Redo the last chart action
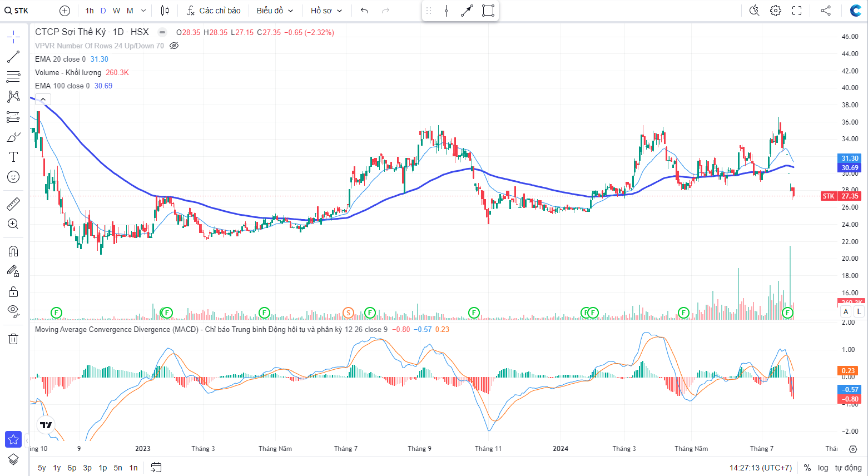This screenshot has height=476, width=868. 385,11
